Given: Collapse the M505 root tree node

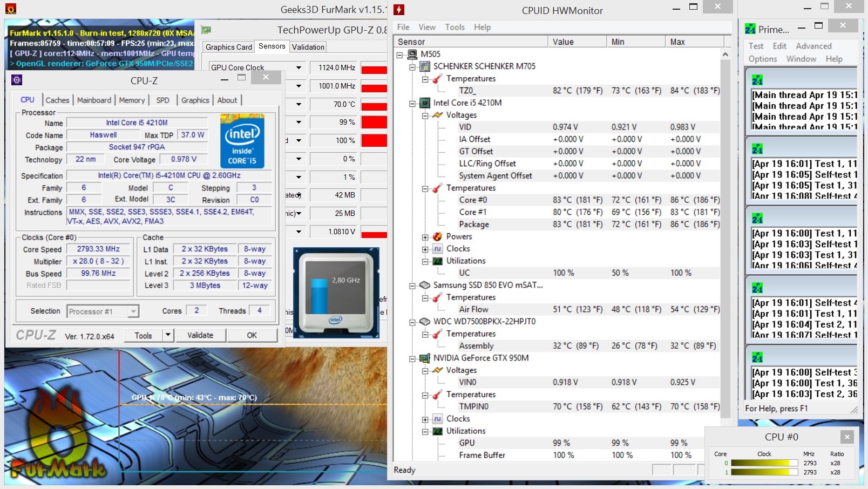Looking at the screenshot, I should (400, 55).
